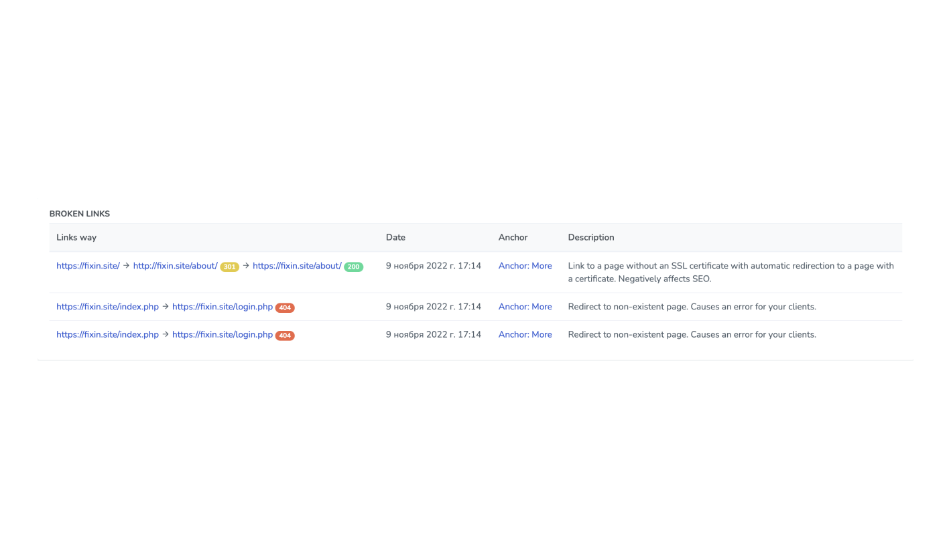Click the 404 badge in the bottom row

click(285, 336)
